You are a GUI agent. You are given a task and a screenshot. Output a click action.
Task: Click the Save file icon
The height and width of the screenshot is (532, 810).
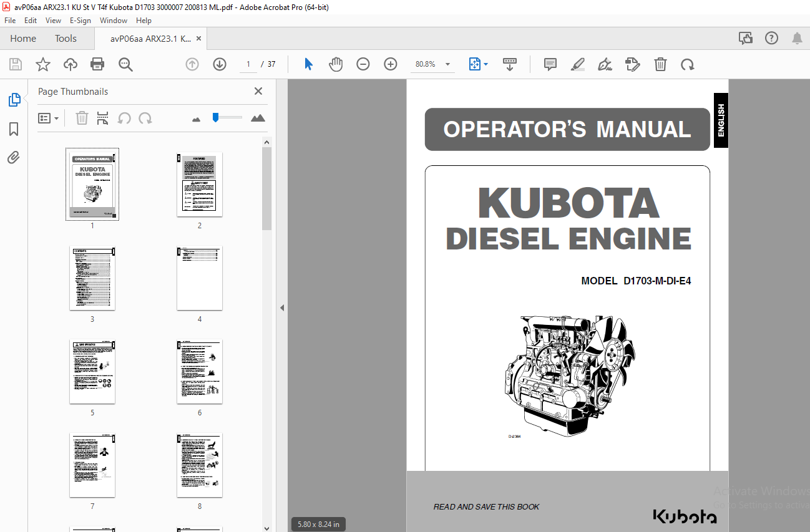(x=16, y=64)
